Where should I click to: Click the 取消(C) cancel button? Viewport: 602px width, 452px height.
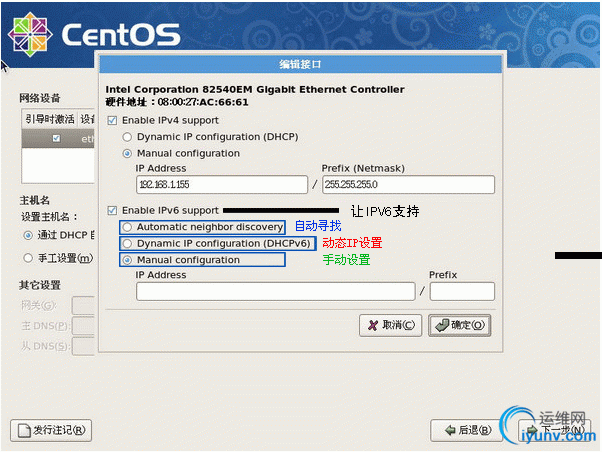tap(390, 326)
